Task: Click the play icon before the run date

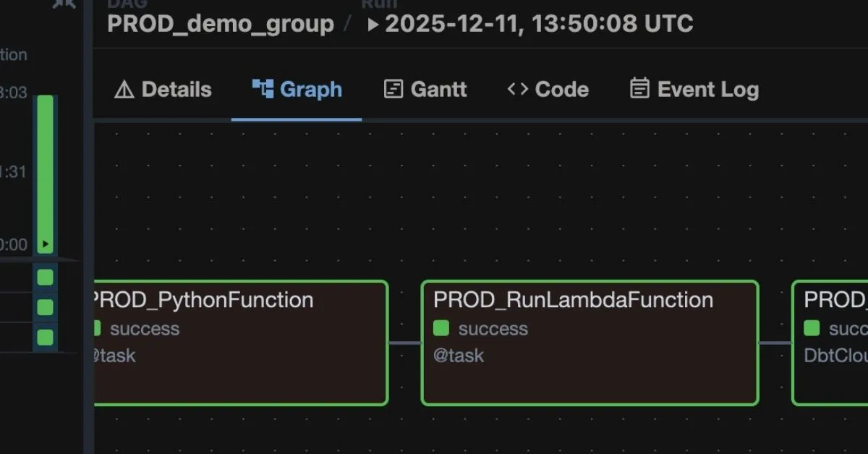Action: (373, 24)
